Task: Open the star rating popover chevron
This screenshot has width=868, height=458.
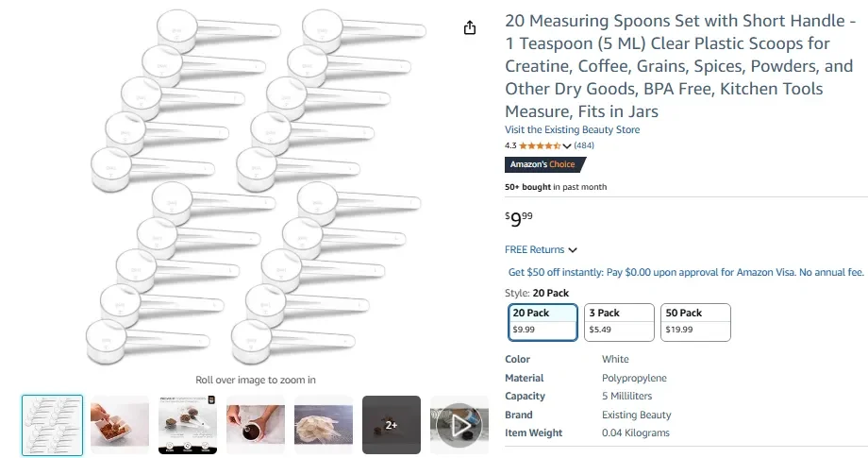Action: pos(567,146)
